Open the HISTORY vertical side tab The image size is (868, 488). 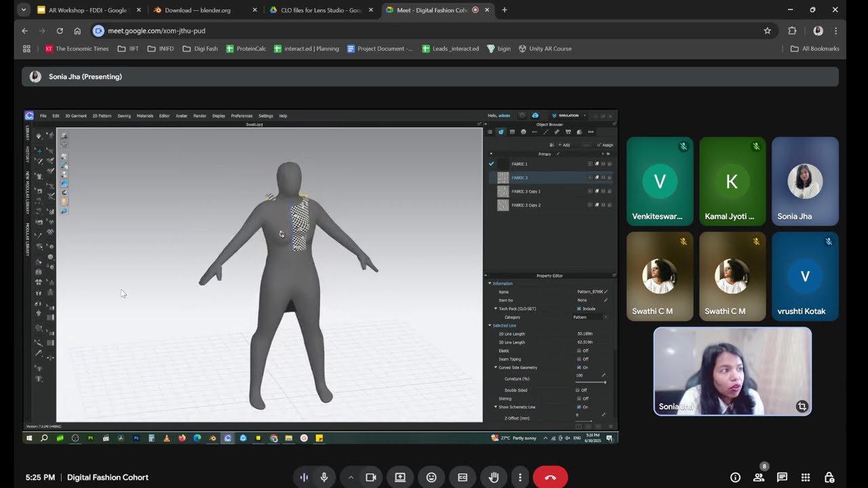pos(28,154)
